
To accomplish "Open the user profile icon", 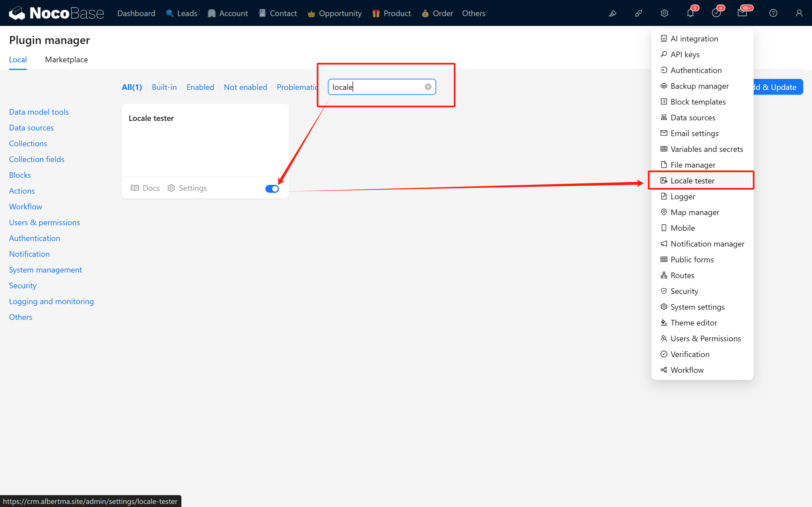I will 799,14.
